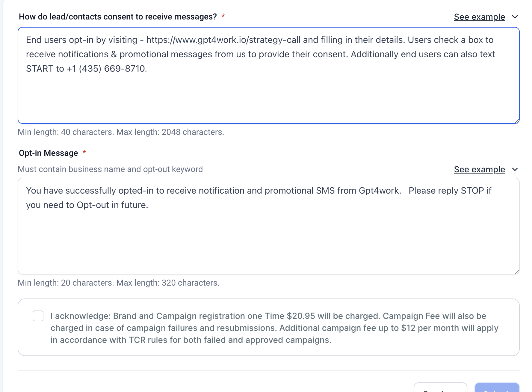
Task: Click the 'Opt-in Message' label
Action: coord(48,153)
